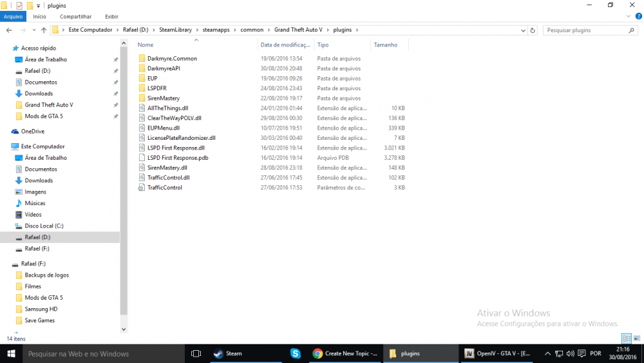This screenshot has height=363, width=644.
Task: Open the Windows Start menu
Action: [x=11, y=353]
